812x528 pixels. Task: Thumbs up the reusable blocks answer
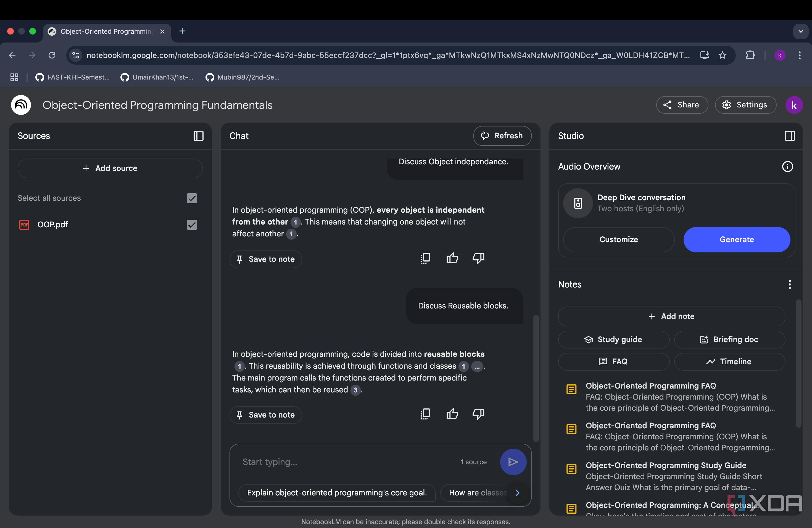coord(452,414)
